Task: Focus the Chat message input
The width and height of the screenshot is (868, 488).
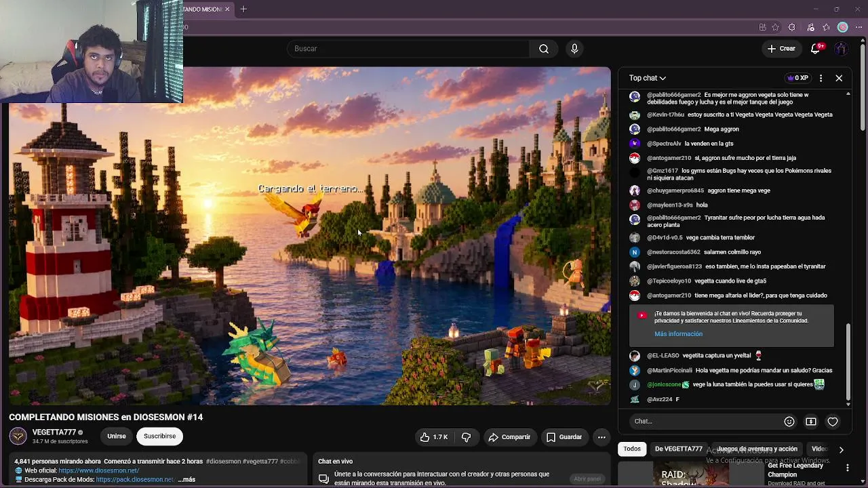Action: (x=705, y=422)
